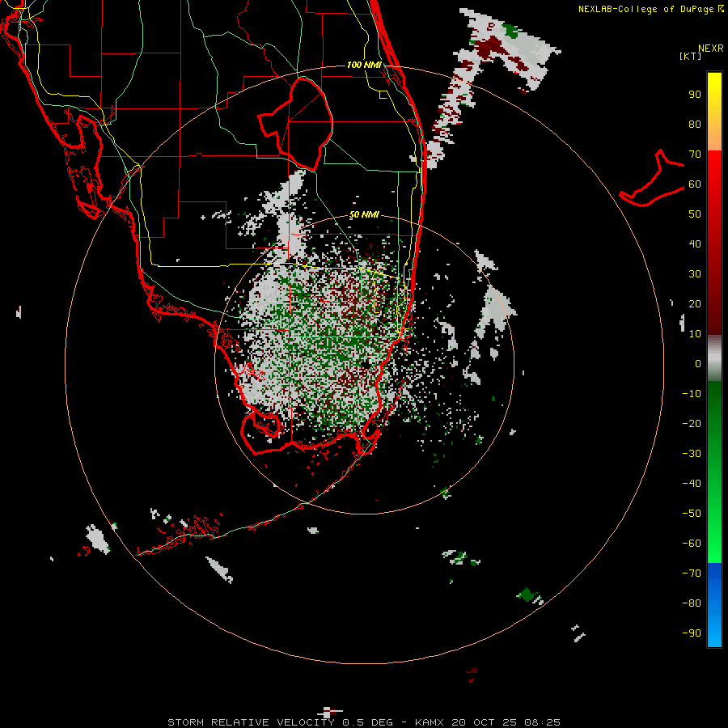Viewport: 728px width, 728px height.
Task: Click the 50 NMI range ring label
Action: coord(364,214)
